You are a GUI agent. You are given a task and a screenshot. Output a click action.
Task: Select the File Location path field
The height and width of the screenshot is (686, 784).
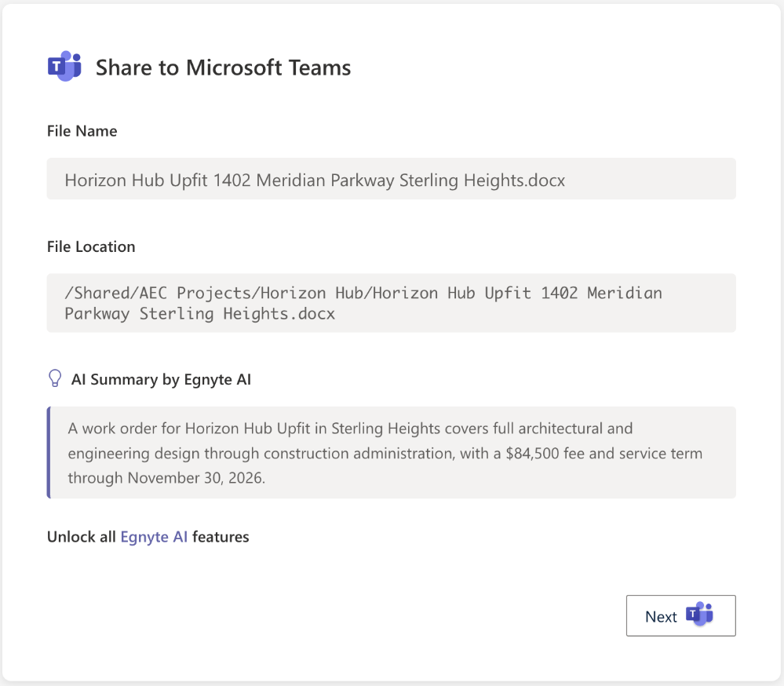391,303
